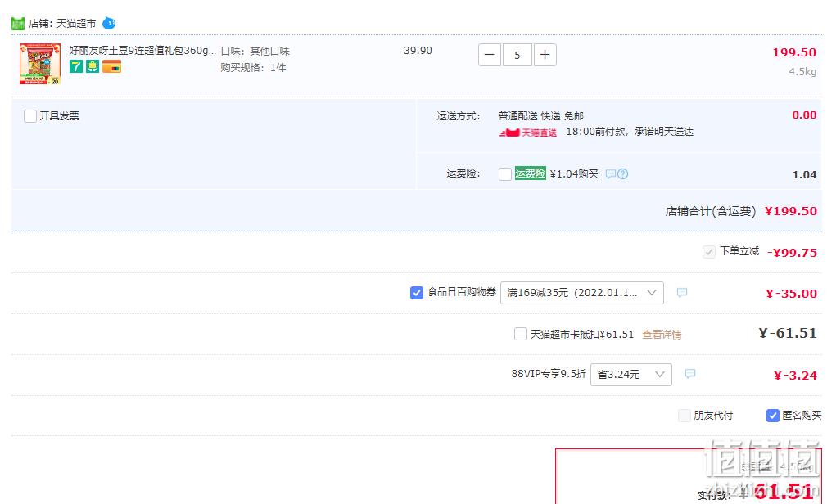Viewport: 827px width, 504px height.
Task: Open the blue Wangwang chat icon
Action: tap(109, 23)
